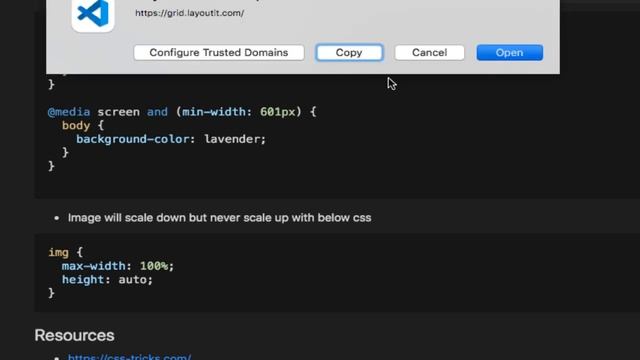Click the @media screen rule line
Screen dimensions: 640x360
point(182,112)
